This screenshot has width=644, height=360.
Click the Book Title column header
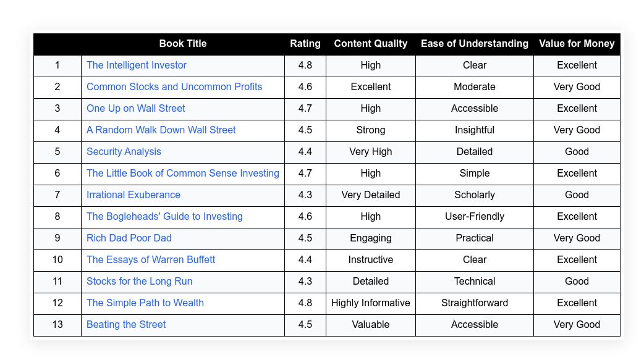[183, 44]
